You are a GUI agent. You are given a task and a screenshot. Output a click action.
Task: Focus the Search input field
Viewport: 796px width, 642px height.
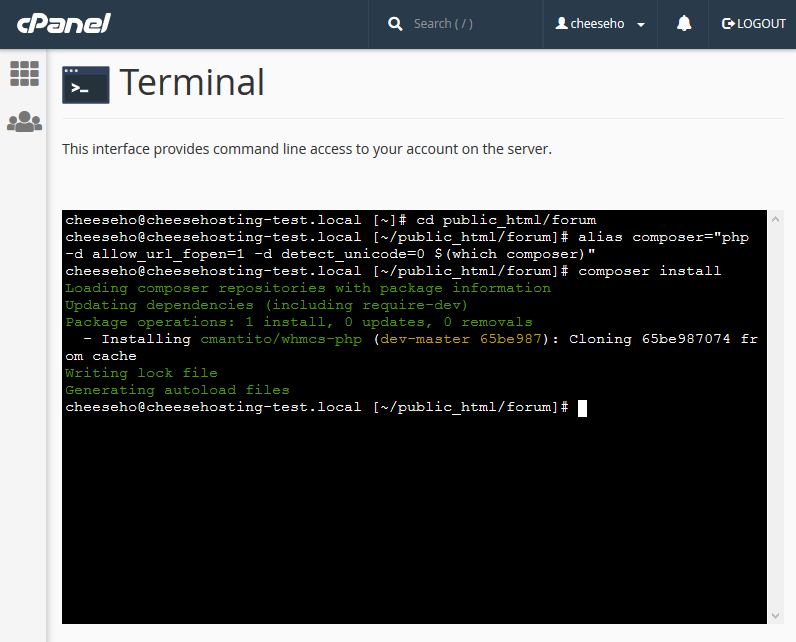[470, 24]
